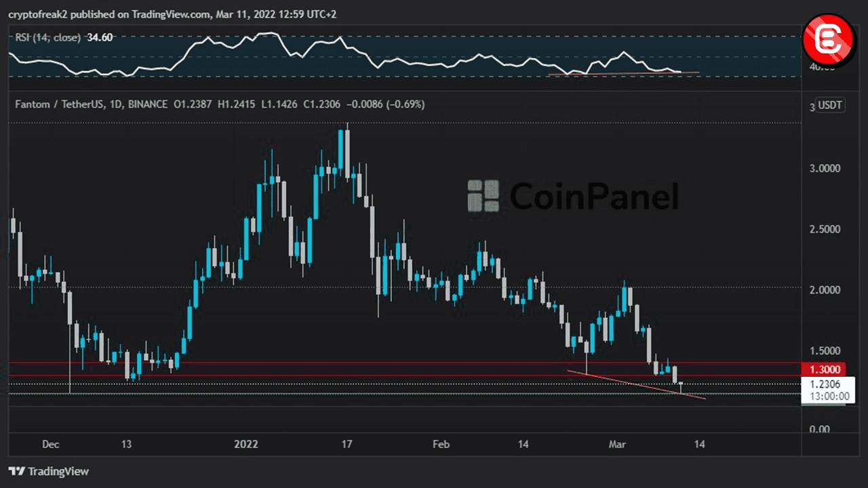Click the red trendline on RSI pane

click(624, 73)
